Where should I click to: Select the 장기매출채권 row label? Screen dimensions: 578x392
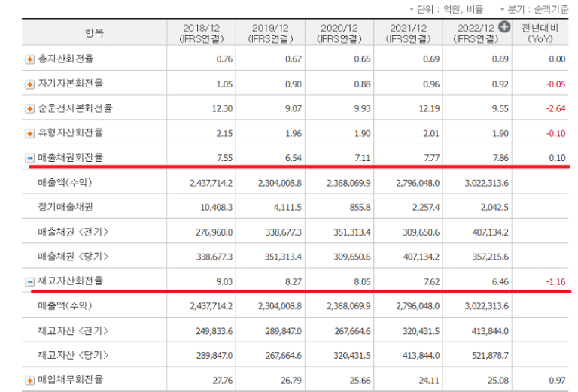[65, 208]
